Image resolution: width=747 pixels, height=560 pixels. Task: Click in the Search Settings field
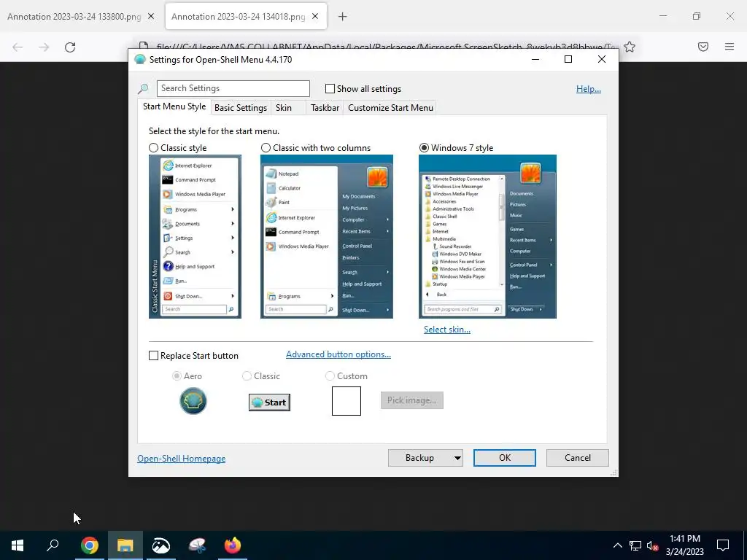click(233, 88)
